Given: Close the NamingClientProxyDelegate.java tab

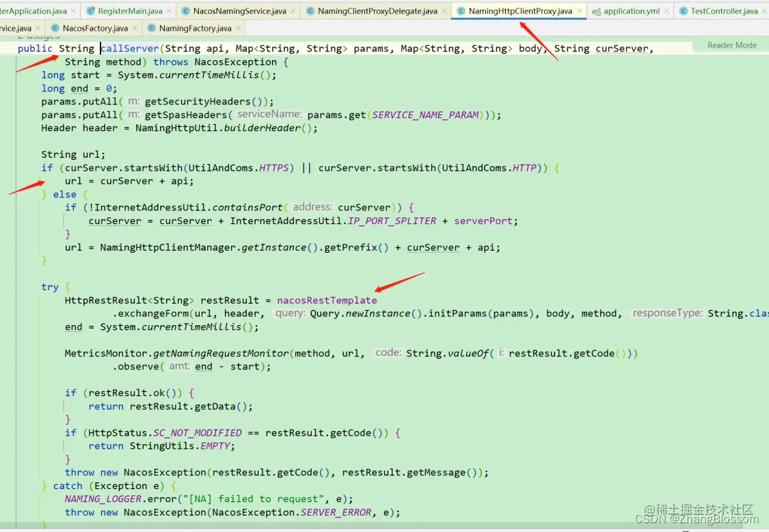Looking at the screenshot, I should click(444, 11).
